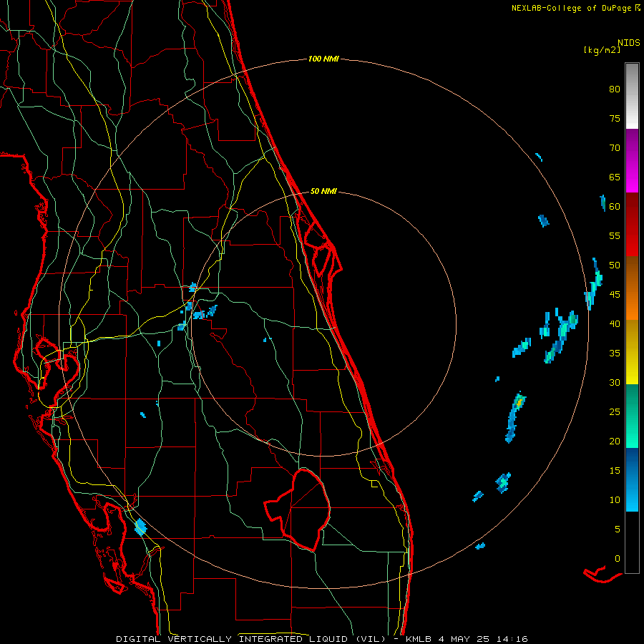
Task: Click the 5 value on the VIL scale
Action: (x=618, y=529)
